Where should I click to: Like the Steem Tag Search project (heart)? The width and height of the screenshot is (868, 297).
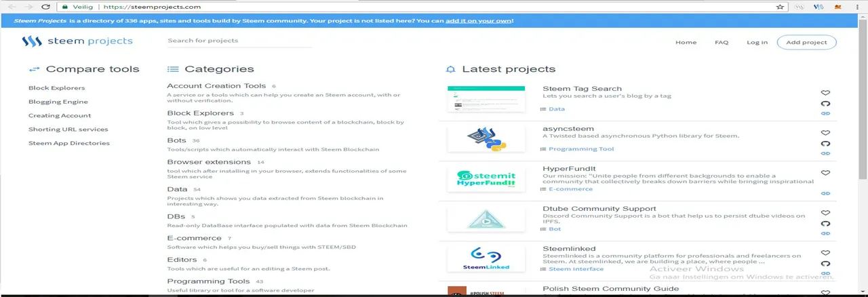pyautogui.click(x=825, y=93)
